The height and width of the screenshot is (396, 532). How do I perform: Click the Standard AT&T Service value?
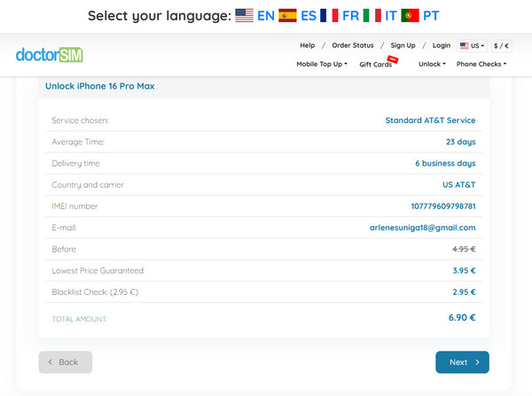coord(430,120)
